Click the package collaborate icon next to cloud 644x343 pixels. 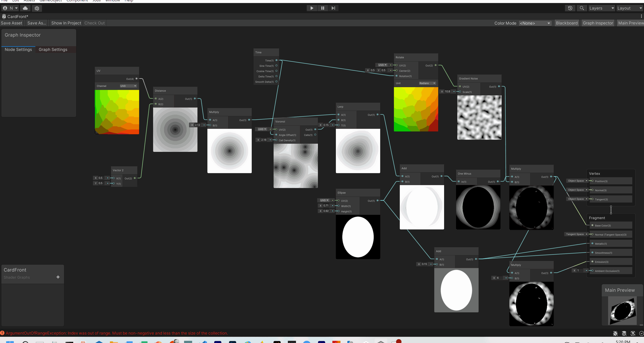coord(37,8)
